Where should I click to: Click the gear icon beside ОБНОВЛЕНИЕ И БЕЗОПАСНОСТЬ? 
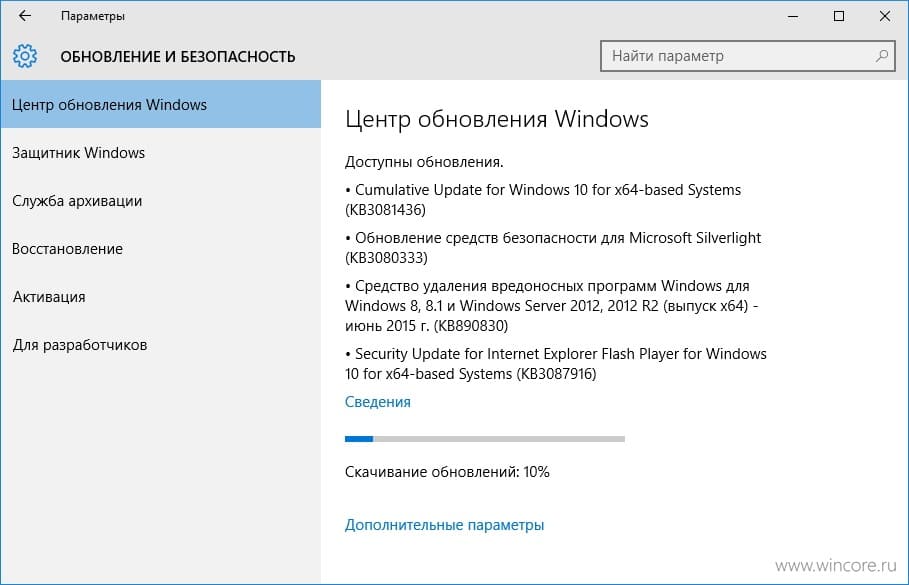click(25, 56)
